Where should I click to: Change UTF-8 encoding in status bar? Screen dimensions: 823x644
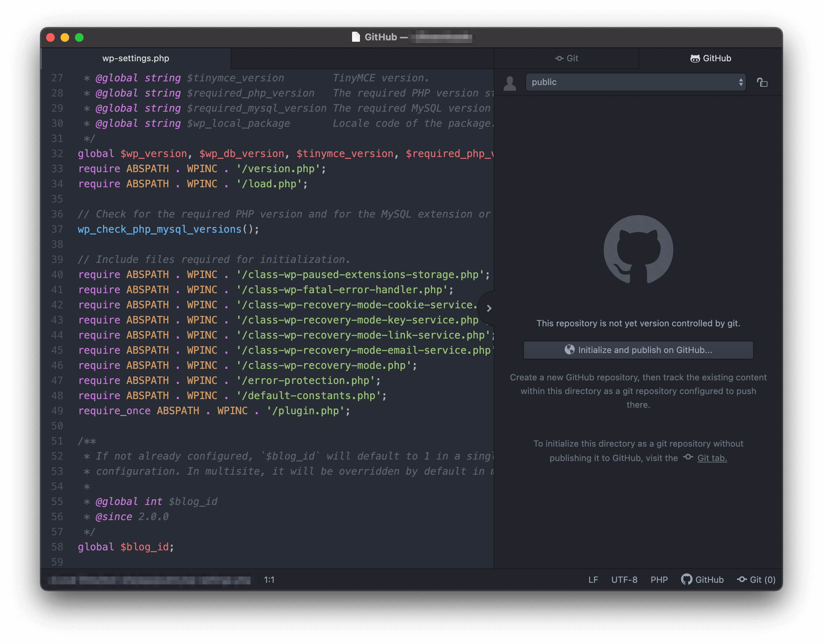(x=624, y=580)
